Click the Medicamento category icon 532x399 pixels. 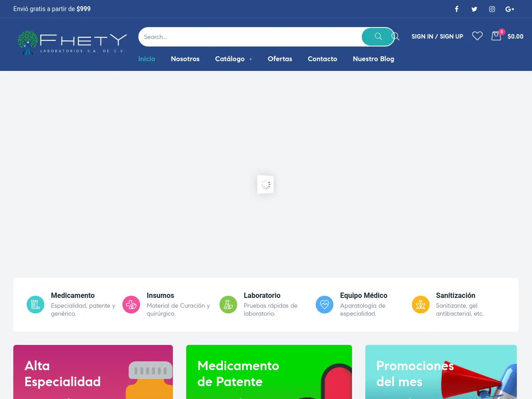pos(35,305)
